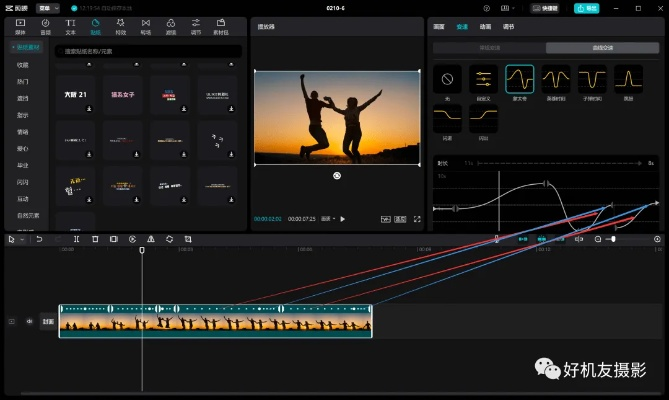This screenshot has height=400, width=669.
Task: Click the split clip tool in timeline toolbar
Action: 77,239
